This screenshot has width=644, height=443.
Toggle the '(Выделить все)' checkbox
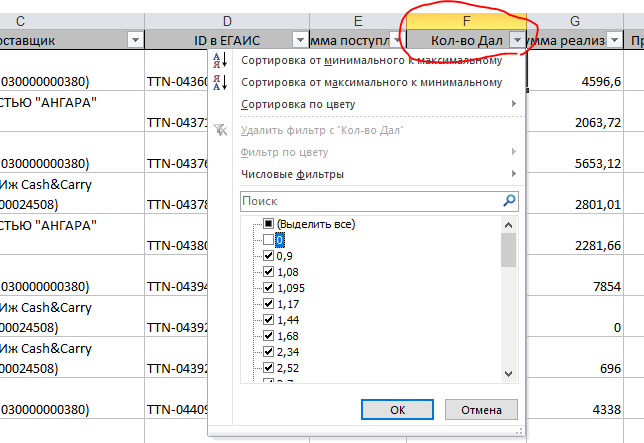(x=268, y=224)
